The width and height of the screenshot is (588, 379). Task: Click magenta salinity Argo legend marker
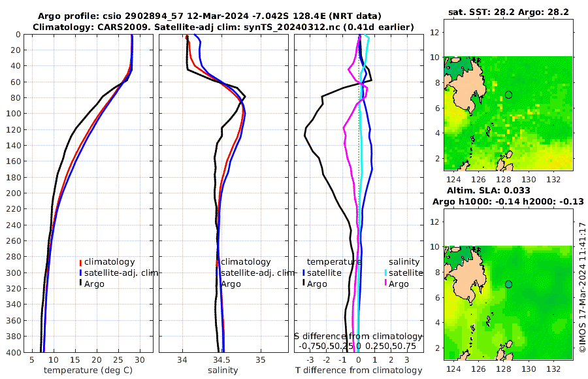tap(385, 284)
